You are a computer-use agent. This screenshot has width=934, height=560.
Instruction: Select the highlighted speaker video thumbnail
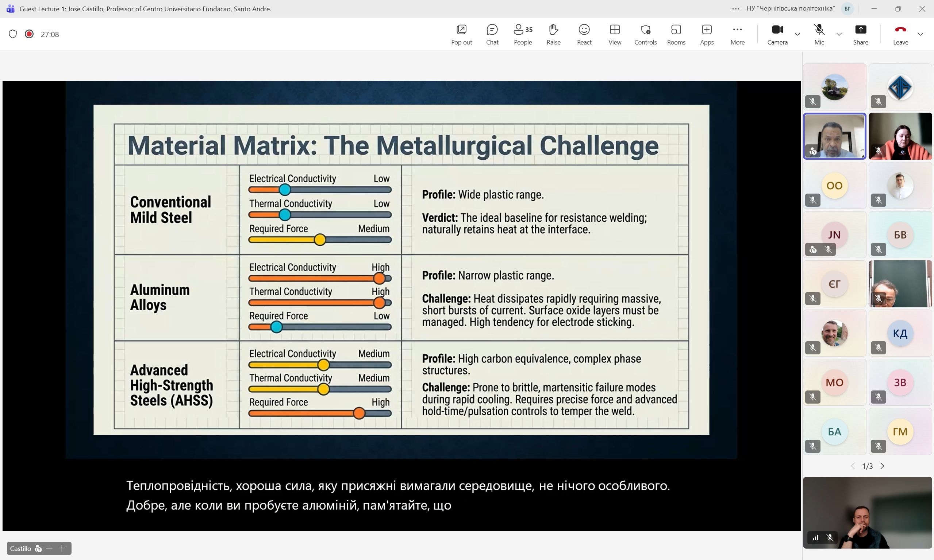[x=834, y=136]
